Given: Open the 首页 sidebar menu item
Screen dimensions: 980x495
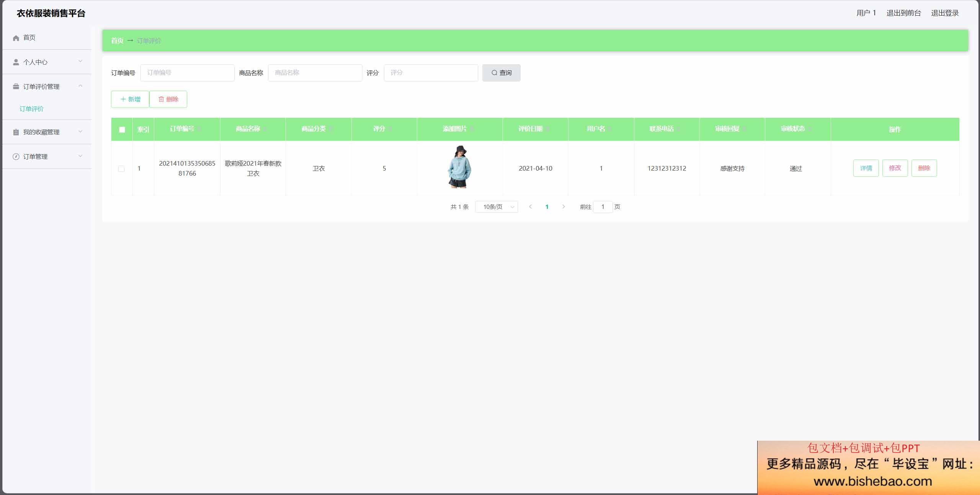Looking at the screenshot, I should click(47, 37).
